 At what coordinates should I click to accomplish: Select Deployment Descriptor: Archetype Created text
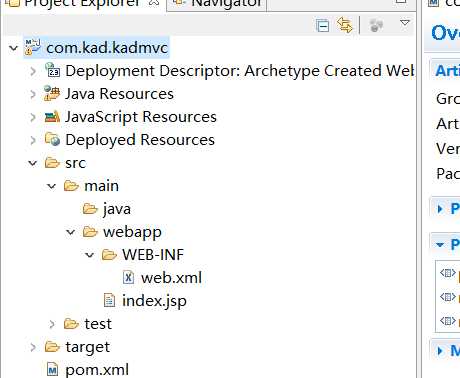click(239, 71)
